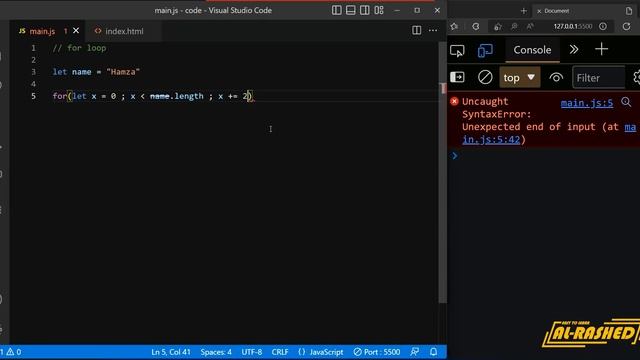Open notifications bell in status bar
Viewport: 640px width, 360px height.
coord(433,352)
